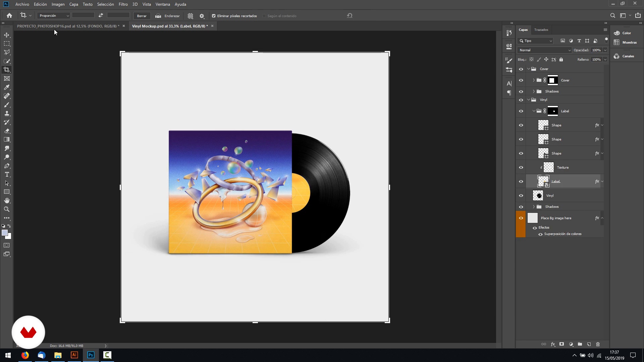Toggle Eliminar píxeles recortados checkbox
The image size is (644, 362).
point(214,16)
